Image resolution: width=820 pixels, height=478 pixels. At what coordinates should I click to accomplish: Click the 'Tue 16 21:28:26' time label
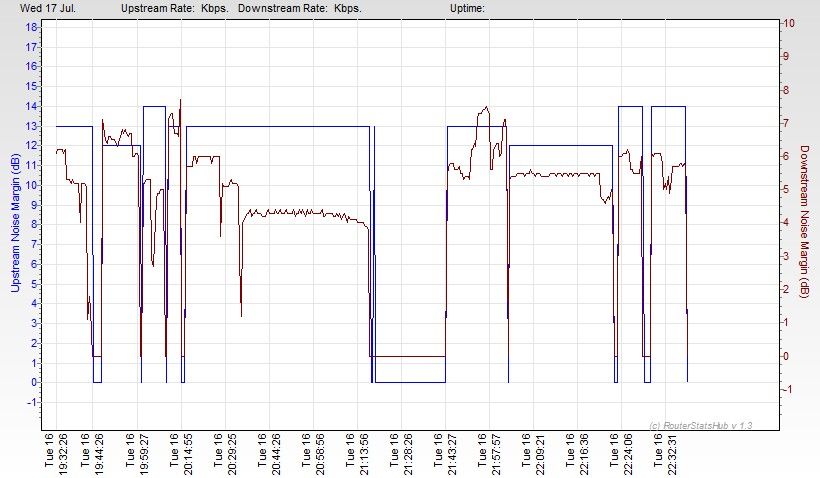click(x=401, y=454)
